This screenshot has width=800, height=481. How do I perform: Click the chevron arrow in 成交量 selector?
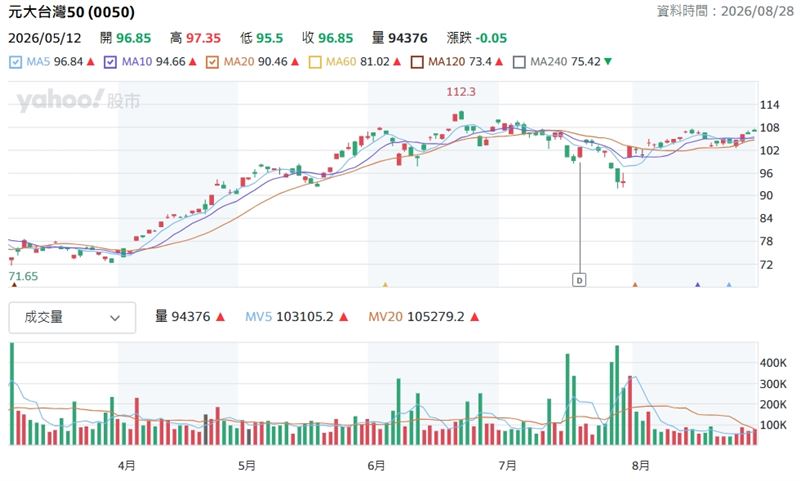click(x=115, y=318)
